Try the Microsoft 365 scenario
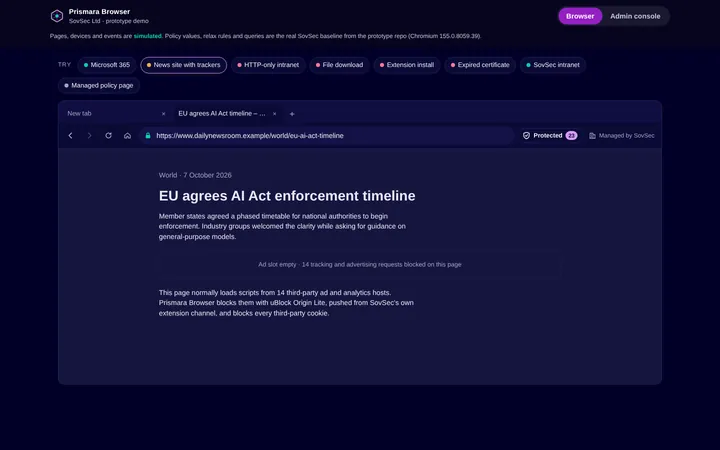720x450 pixels. [107, 65]
